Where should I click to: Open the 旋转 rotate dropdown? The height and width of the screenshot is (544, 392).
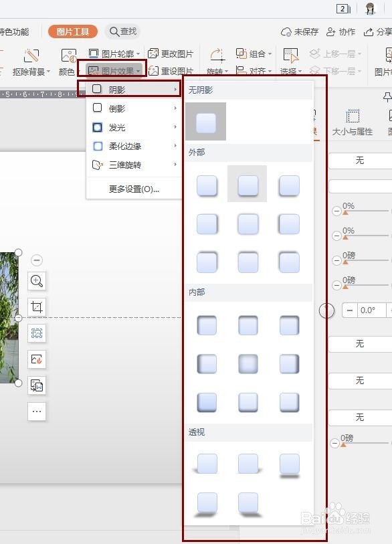pyautogui.click(x=217, y=62)
